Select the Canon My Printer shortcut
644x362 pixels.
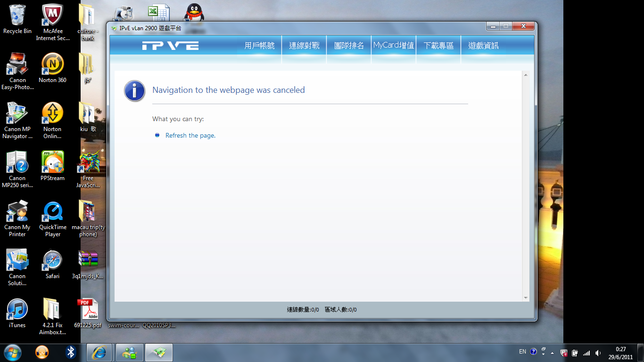17,219
